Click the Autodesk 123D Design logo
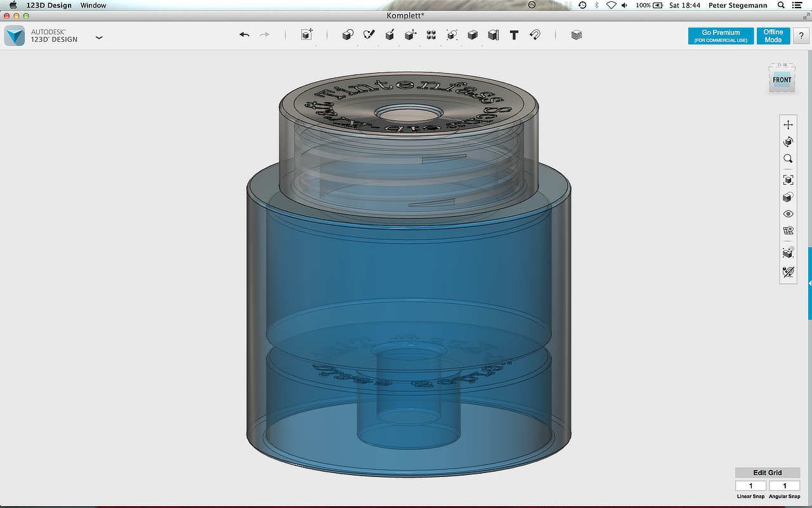Screen dimensions: 812x508 pyautogui.click(x=14, y=36)
